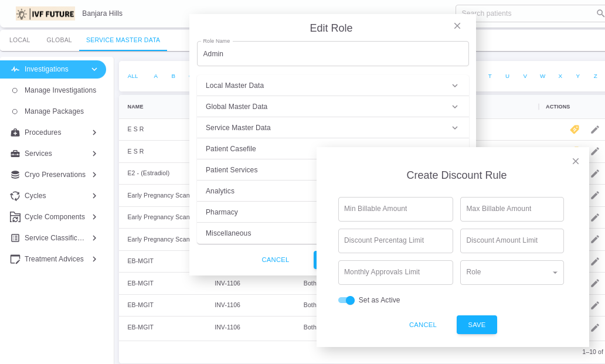
Task: Open the Role dropdown
Action: coord(512,273)
